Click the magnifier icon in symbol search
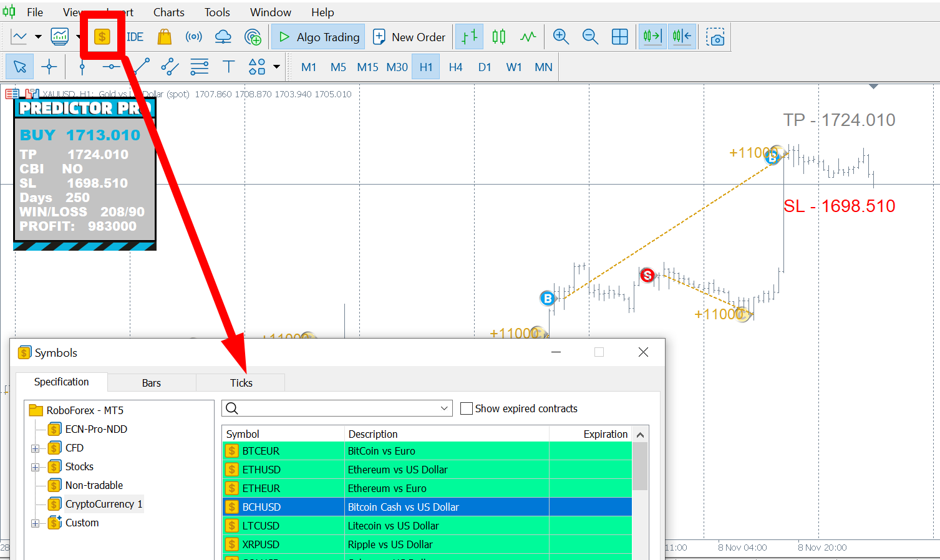This screenshot has width=940, height=560. coord(232,408)
